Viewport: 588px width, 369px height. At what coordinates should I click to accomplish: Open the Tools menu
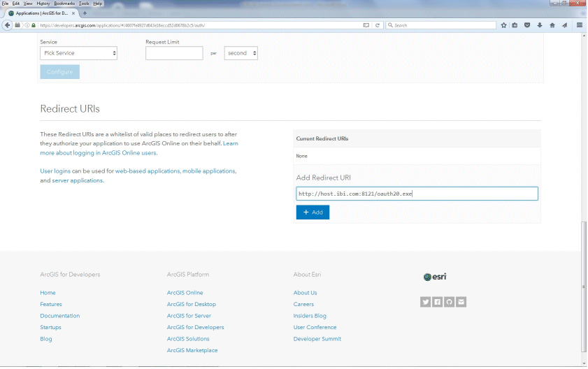(x=84, y=3)
